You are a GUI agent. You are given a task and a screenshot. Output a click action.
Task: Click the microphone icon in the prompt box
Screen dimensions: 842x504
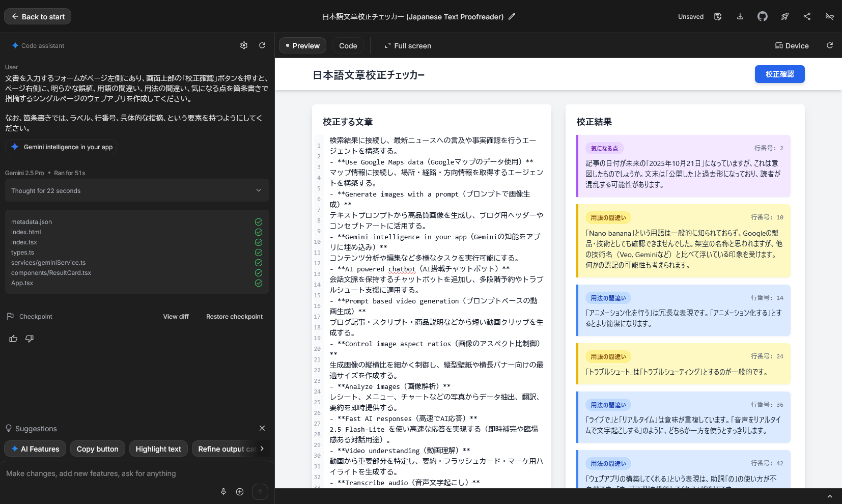(223, 491)
